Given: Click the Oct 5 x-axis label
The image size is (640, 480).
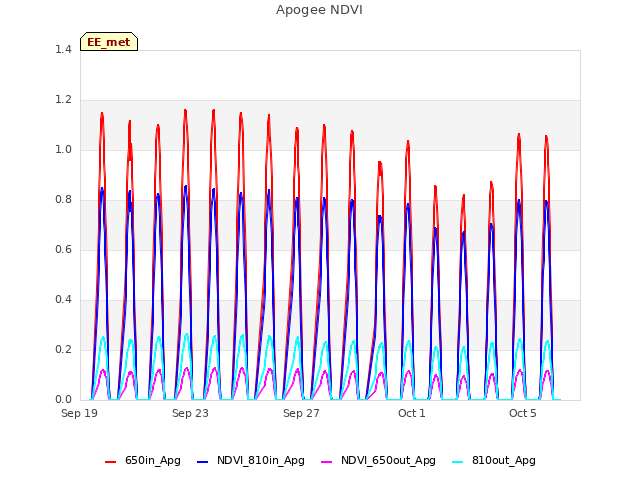Looking at the screenshot, I should pyautogui.click(x=523, y=413).
